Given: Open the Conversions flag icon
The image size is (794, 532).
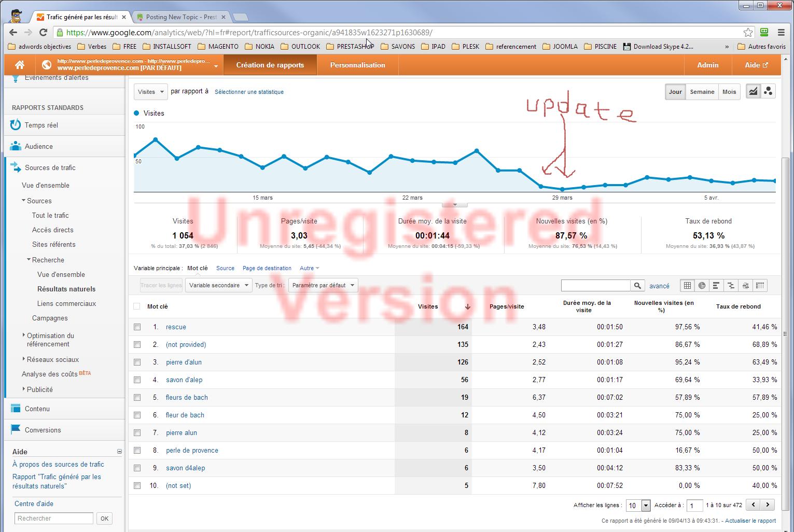Looking at the screenshot, I should (16, 430).
